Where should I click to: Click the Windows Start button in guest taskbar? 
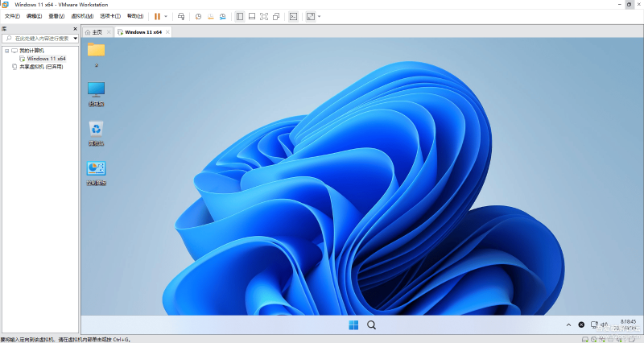coord(353,324)
